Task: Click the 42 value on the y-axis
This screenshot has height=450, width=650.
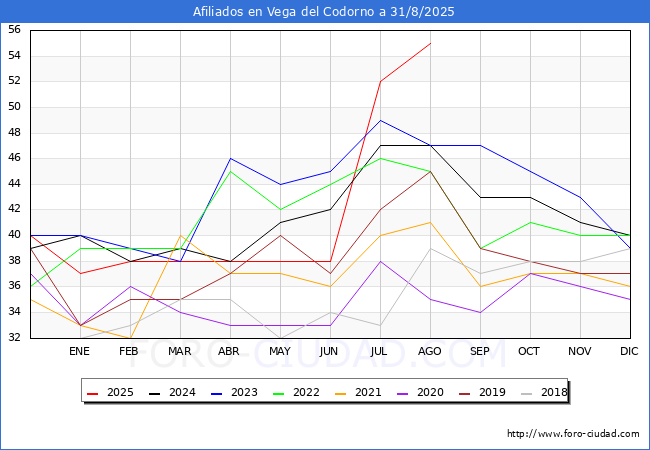Action: click(x=14, y=209)
